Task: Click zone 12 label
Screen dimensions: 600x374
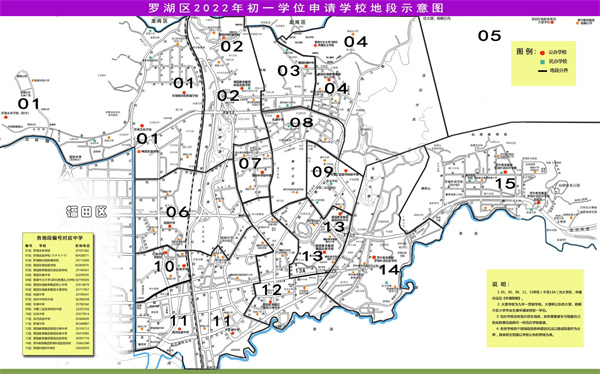Action: [272, 290]
